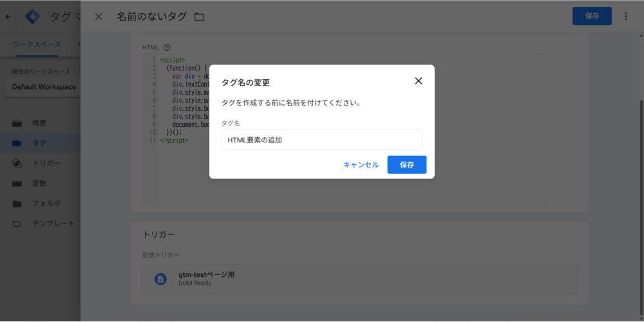Click the gtm-testページ用 trigger icon
Image resolution: width=644 pixels, height=322 pixels.
160,279
